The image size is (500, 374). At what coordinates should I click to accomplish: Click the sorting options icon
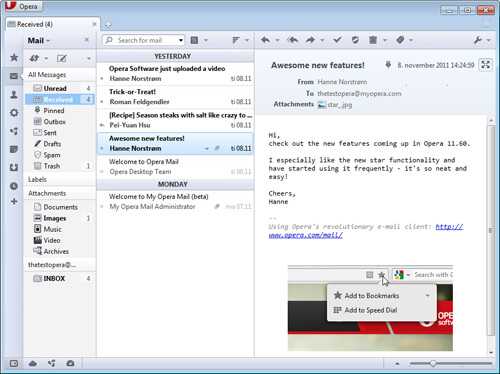click(x=236, y=40)
